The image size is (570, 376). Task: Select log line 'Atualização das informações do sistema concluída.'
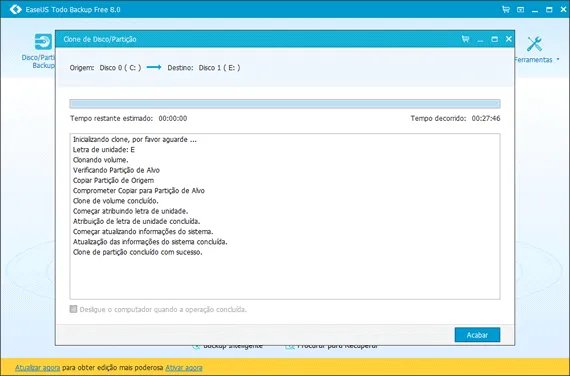[150, 241]
